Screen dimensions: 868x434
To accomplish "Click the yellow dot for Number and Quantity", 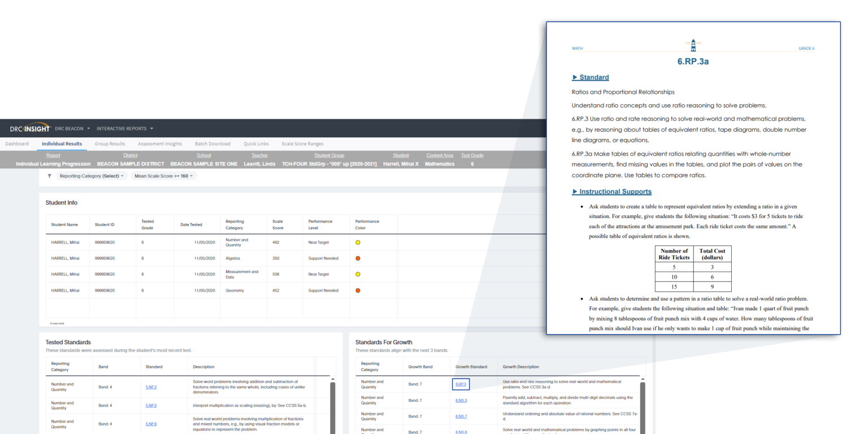I will click(358, 242).
